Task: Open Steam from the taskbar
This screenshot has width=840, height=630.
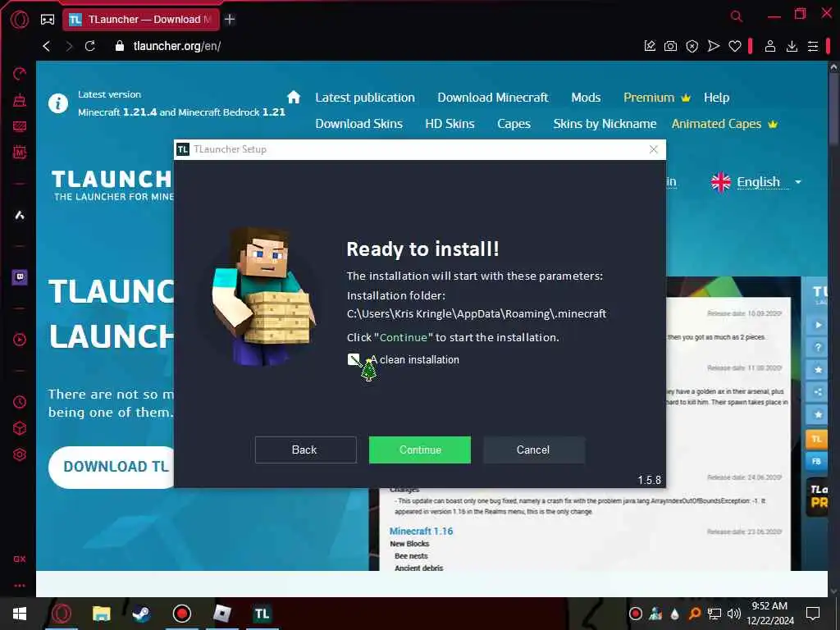Action: coord(141,614)
